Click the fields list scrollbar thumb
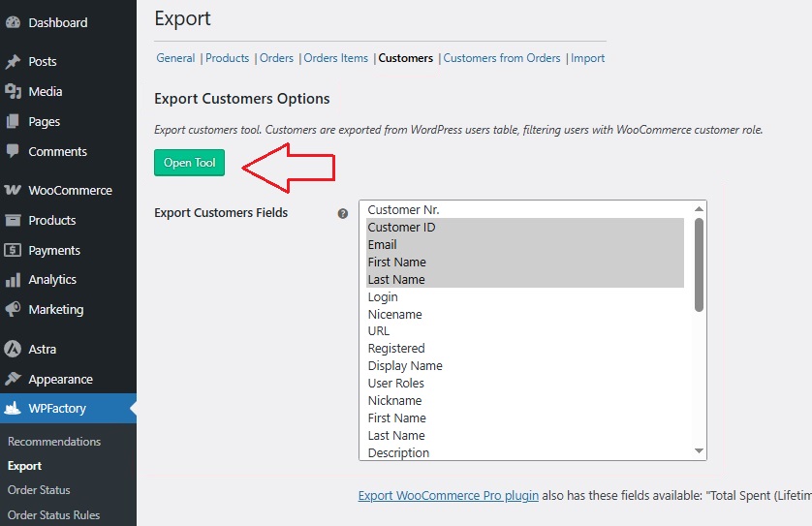The height and width of the screenshot is (526, 812). tap(699, 264)
